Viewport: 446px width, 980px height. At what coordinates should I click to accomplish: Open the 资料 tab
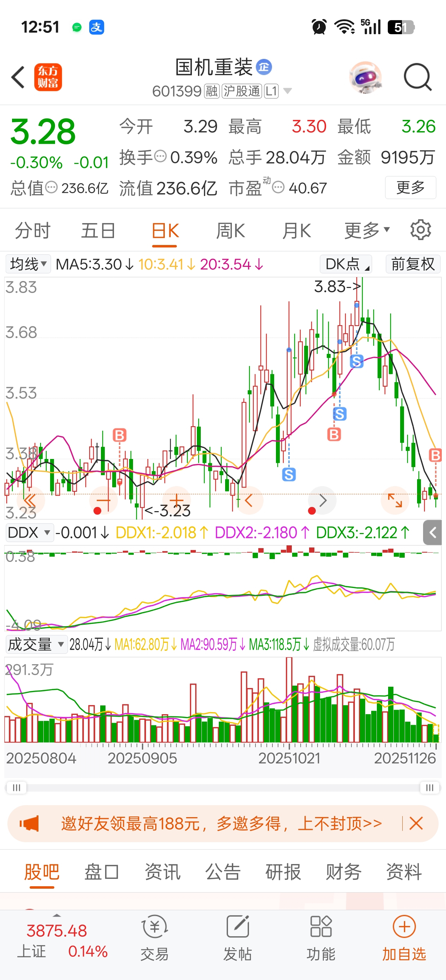[x=404, y=871]
